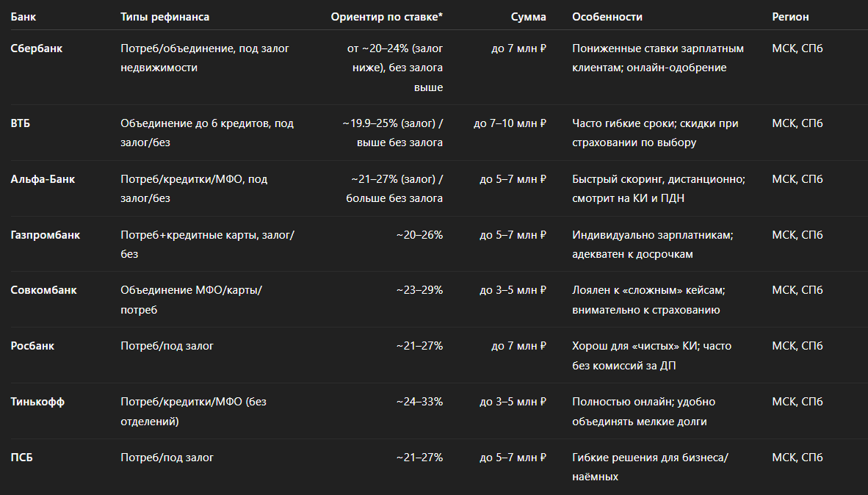Image resolution: width=868 pixels, height=495 pixels.
Task: Click the "Ориентир по ставке*" header
Action: (x=386, y=17)
